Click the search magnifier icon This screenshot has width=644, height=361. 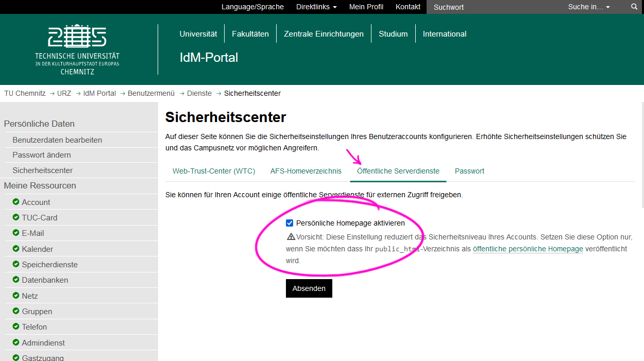point(634,7)
